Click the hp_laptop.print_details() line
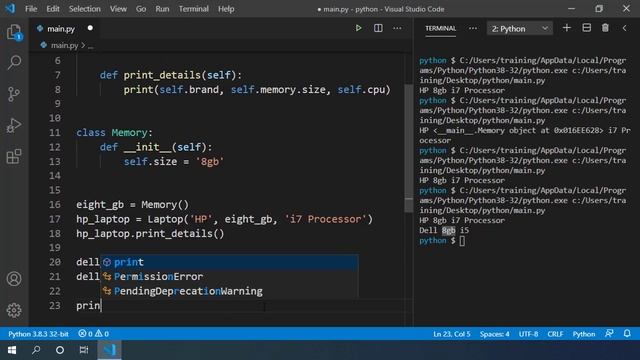Screen dimensions: 640x360 click(x=150, y=233)
